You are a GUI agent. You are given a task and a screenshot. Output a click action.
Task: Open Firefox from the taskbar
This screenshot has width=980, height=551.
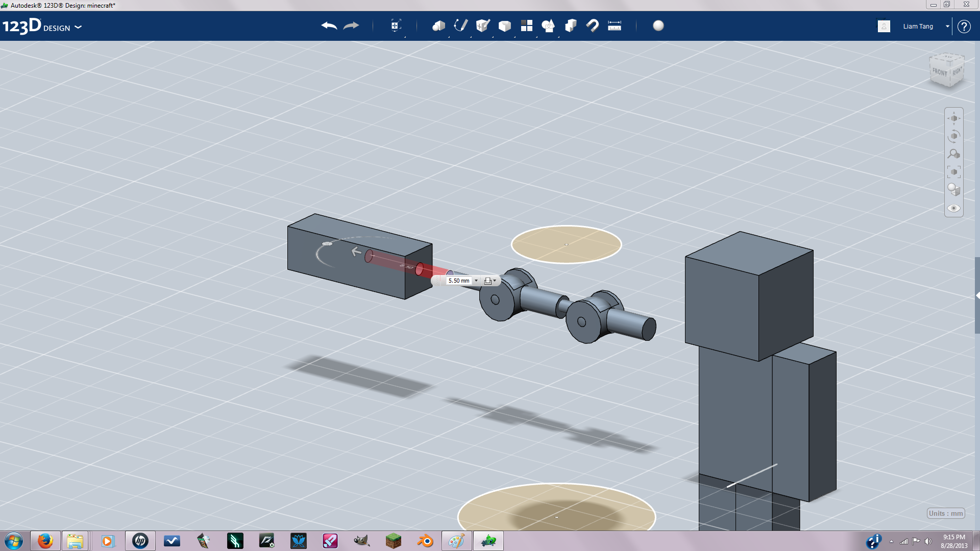click(x=45, y=541)
